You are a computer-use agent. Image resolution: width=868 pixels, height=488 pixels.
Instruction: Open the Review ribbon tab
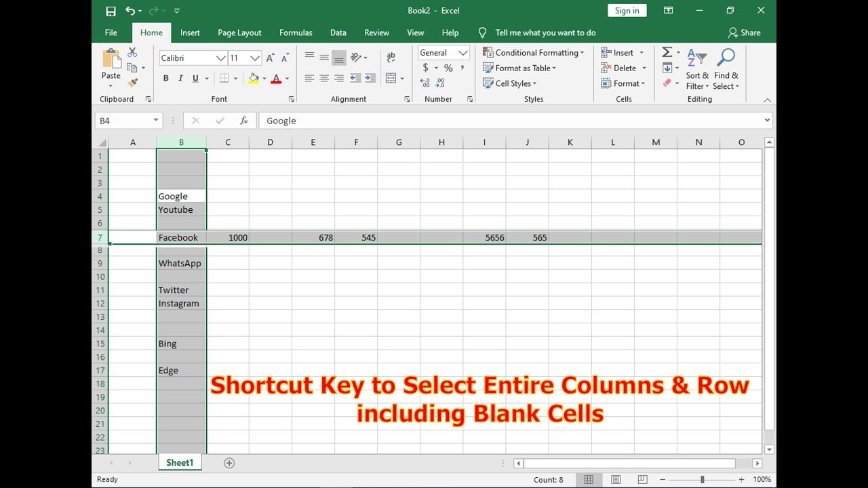[376, 33]
